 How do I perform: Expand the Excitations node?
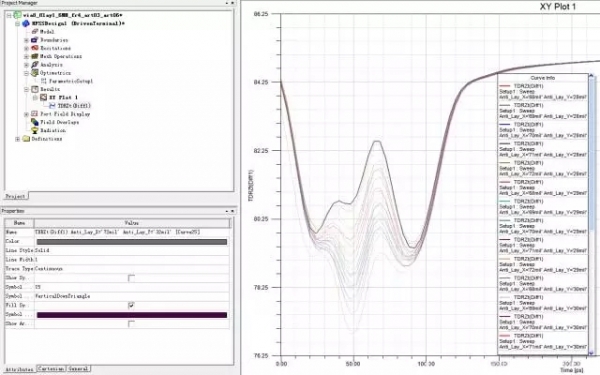(26, 48)
